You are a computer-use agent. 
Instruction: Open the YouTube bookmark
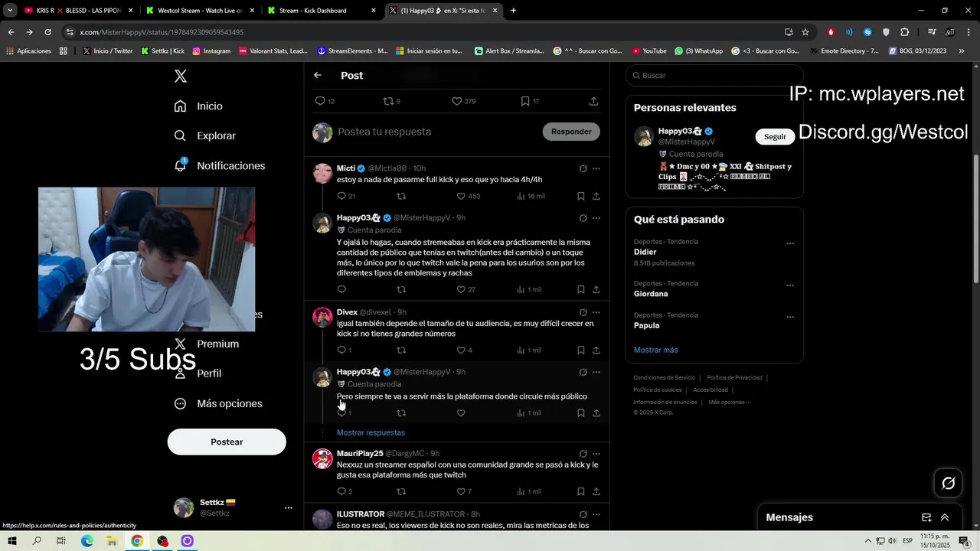(x=648, y=51)
